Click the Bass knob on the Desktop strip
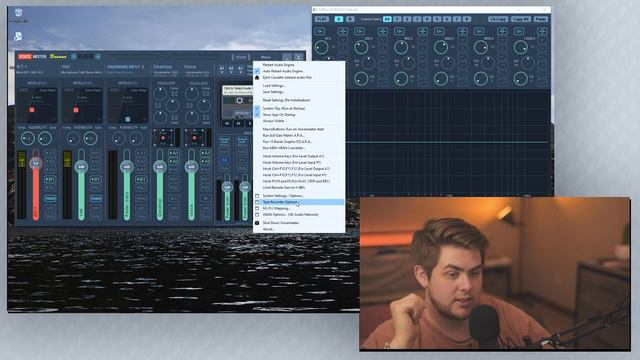This screenshot has width=640, height=360. [x=160, y=118]
